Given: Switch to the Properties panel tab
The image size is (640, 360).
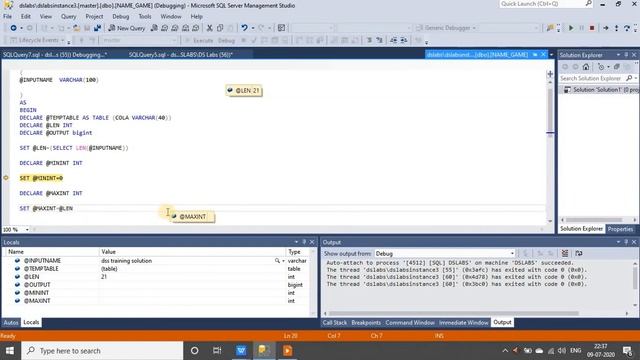Looking at the screenshot, I should coord(620,229).
